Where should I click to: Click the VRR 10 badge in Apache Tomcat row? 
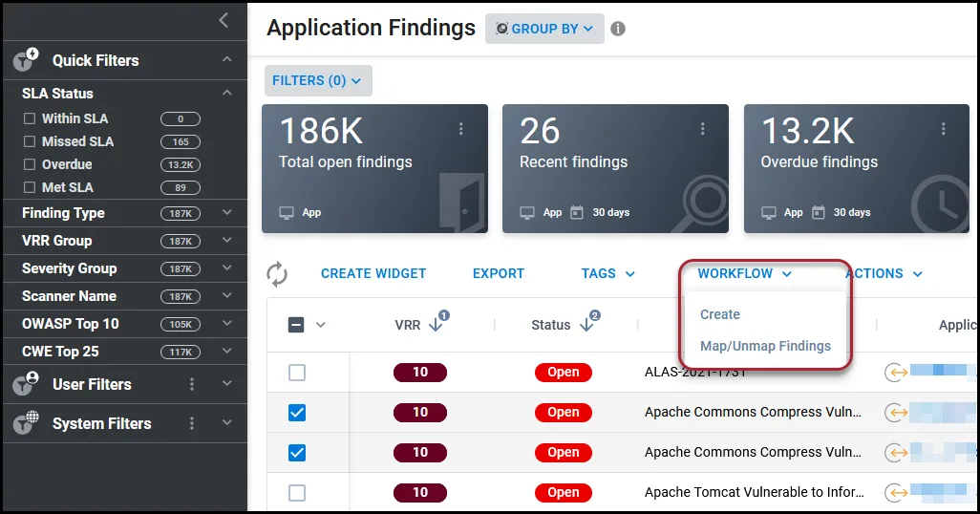[420, 493]
